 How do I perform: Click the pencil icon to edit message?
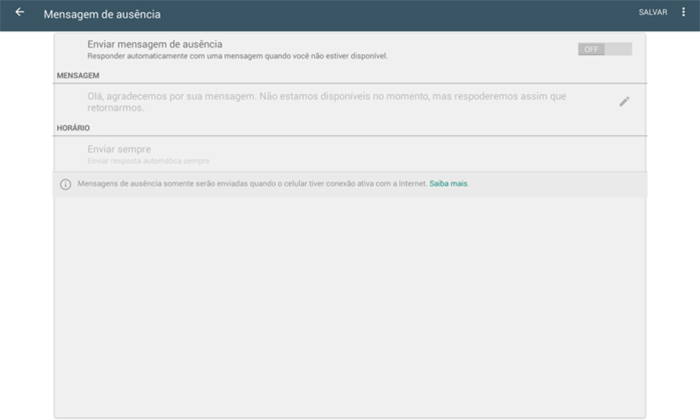point(624,101)
